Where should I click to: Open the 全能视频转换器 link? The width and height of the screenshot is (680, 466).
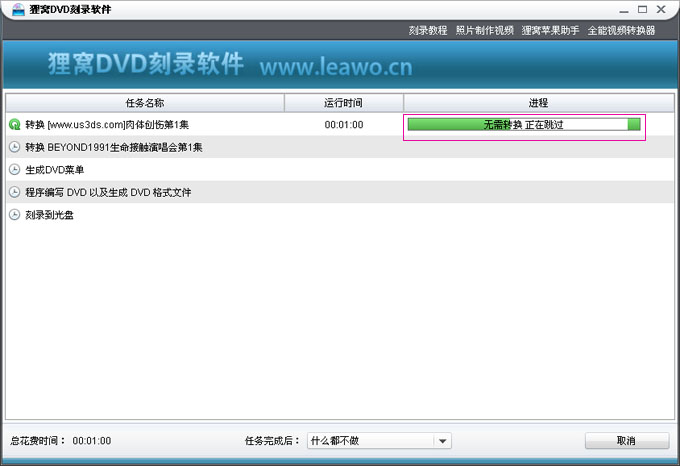(x=621, y=30)
